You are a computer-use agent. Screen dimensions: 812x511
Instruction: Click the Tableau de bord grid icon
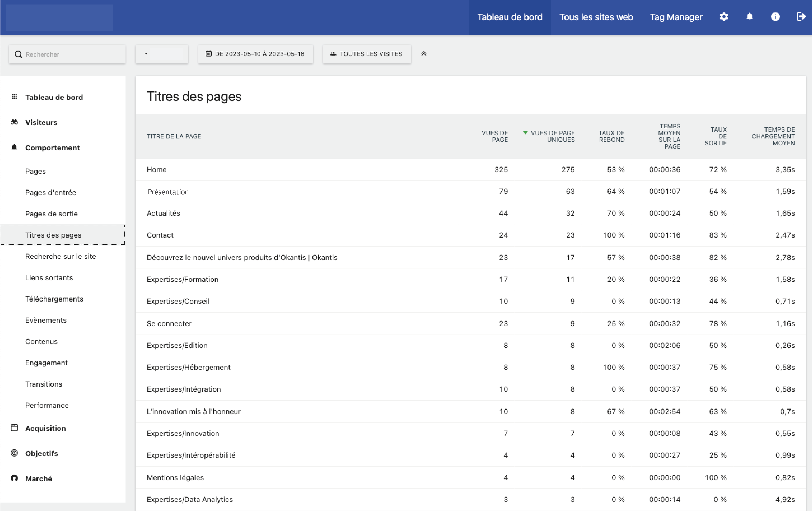14,97
